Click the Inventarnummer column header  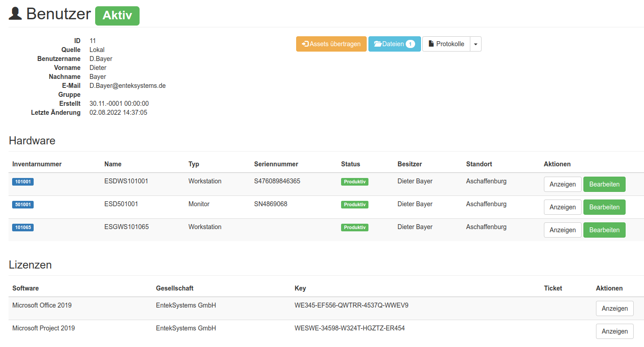click(x=37, y=164)
